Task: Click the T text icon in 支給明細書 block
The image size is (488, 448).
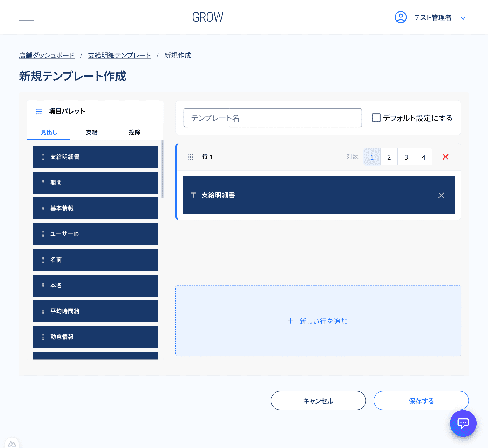Action: (x=193, y=195)
